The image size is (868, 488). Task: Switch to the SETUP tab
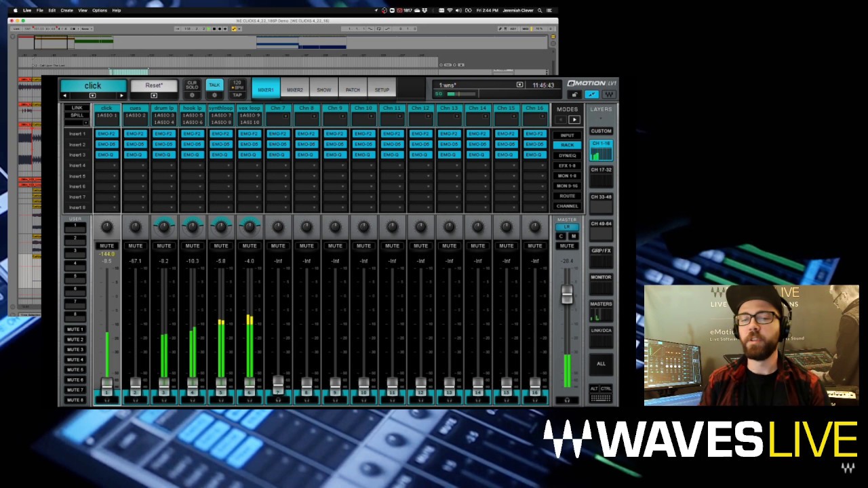pyautogui.click(x=382, y=89)
